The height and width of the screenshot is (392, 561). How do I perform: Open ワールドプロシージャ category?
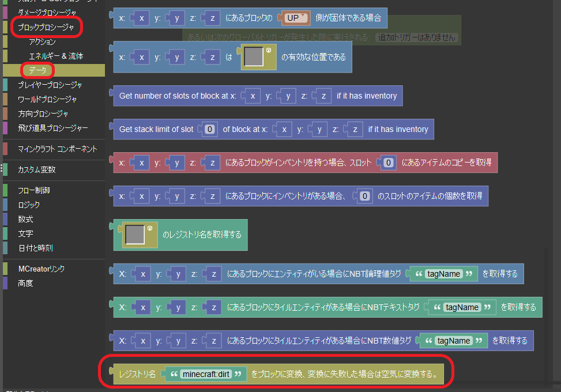[47, 100]
